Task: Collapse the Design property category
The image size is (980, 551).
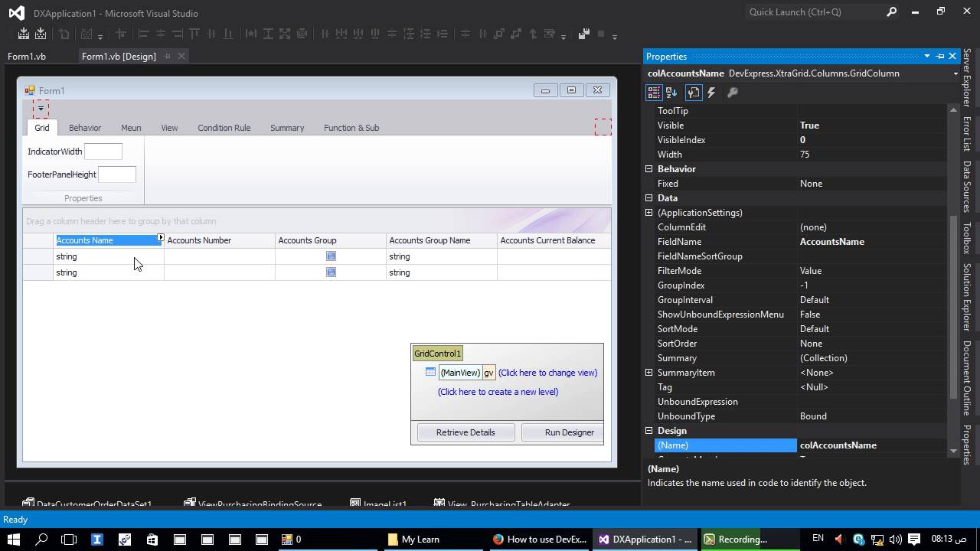Action: pyautogui.click(x=649, y=431)
